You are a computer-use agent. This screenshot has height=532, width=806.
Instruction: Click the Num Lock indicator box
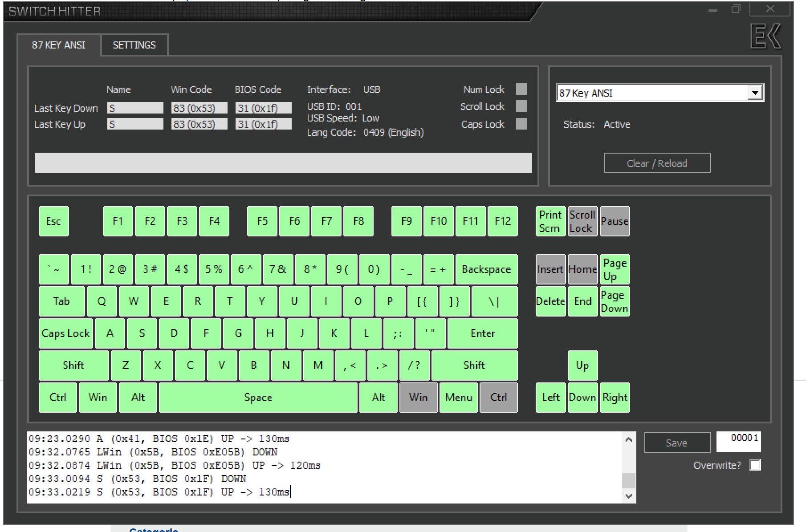pos(521,89)
